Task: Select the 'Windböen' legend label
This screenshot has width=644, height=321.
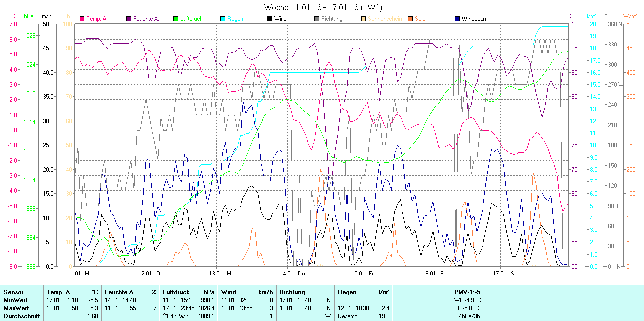Action: [474, 19]
